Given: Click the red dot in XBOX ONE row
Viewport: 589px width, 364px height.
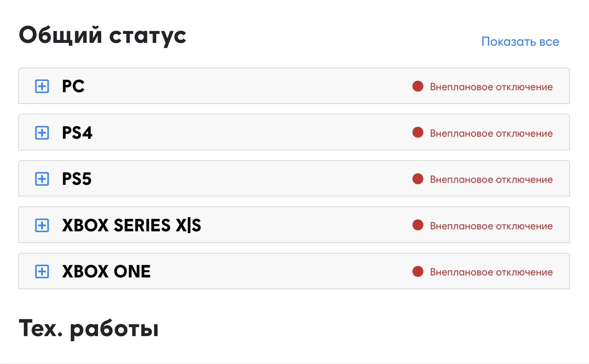Looking at the screenshot, I should pos(418,271).
